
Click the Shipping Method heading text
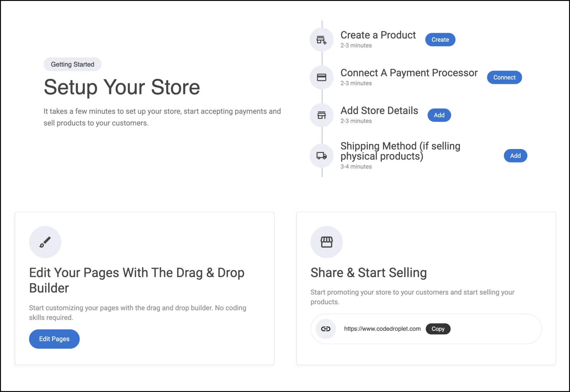400,151
